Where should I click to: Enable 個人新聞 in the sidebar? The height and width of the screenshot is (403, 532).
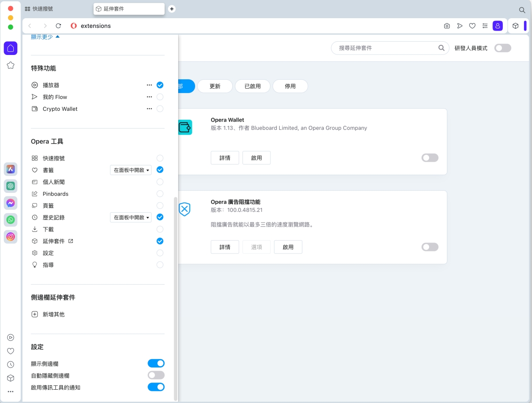coord(160,182)
